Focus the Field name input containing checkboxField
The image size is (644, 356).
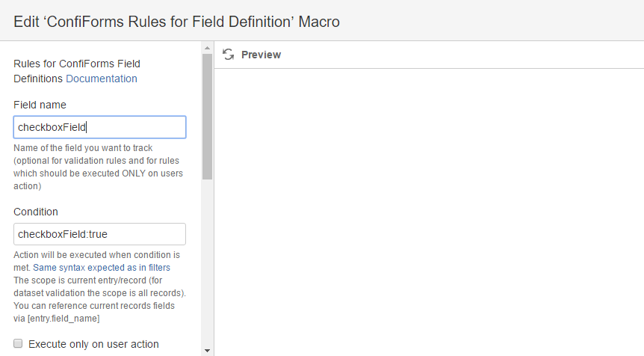pos(100,127)
